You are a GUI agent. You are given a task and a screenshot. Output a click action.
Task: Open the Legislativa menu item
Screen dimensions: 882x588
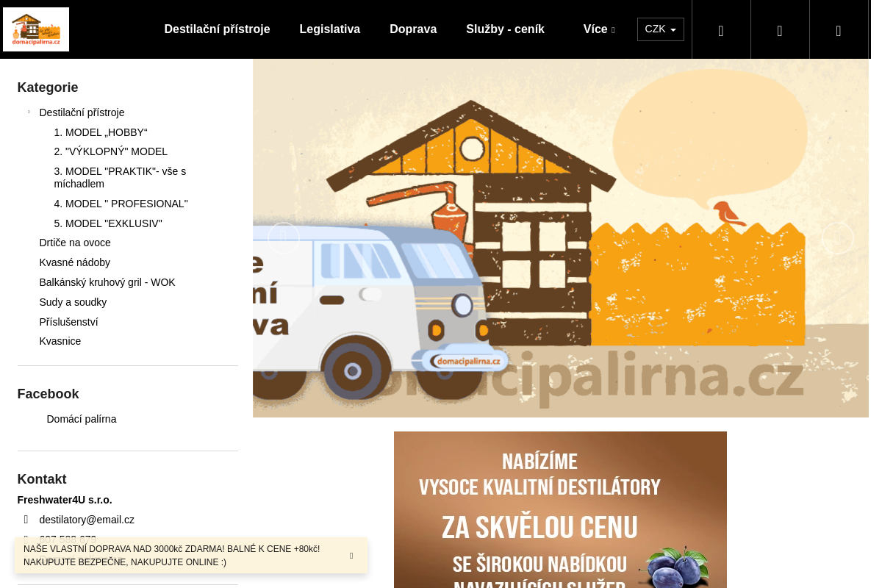(x=330, y=29)
